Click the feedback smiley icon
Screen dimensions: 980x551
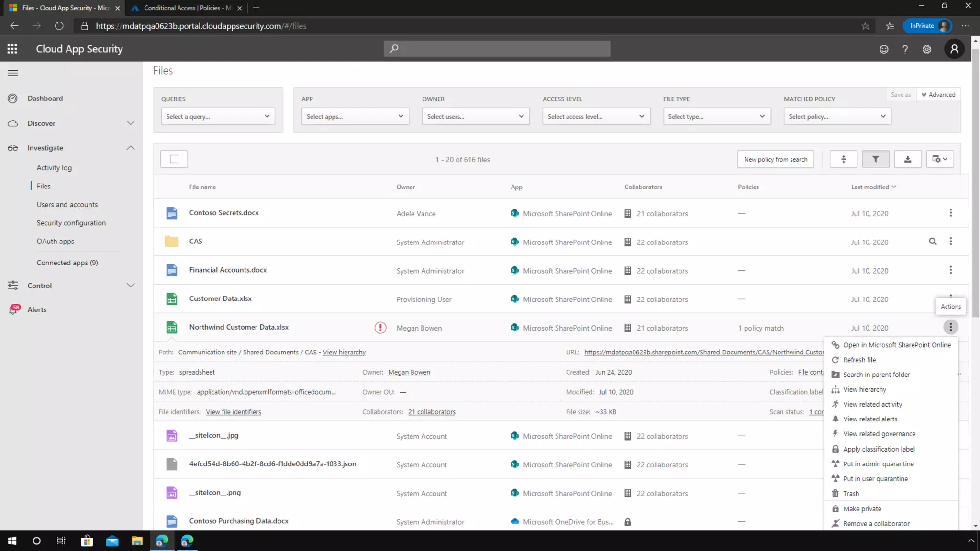click(x=884, y=49)
